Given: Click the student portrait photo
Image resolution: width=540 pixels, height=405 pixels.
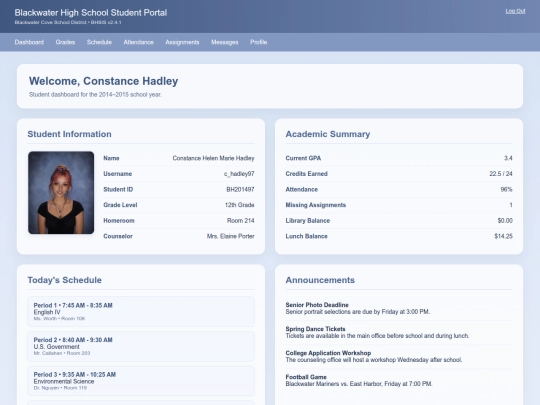Looking at the screenshot, I should [61, 193].
